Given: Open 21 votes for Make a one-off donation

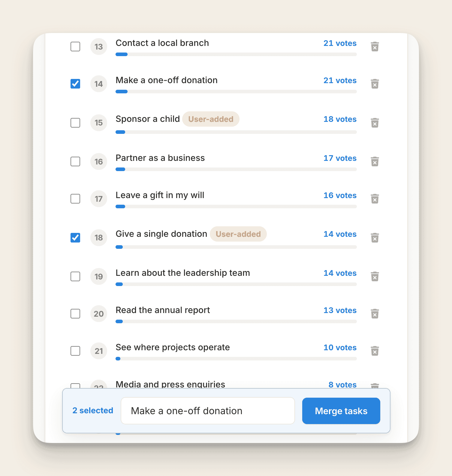Looking at the screenshot, I should click(340, 80).
